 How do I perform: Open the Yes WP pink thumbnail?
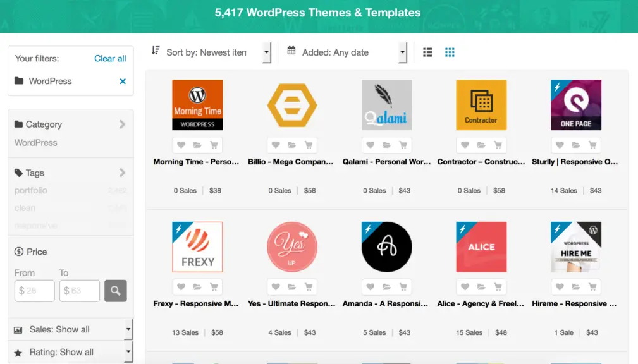[292, 247]
